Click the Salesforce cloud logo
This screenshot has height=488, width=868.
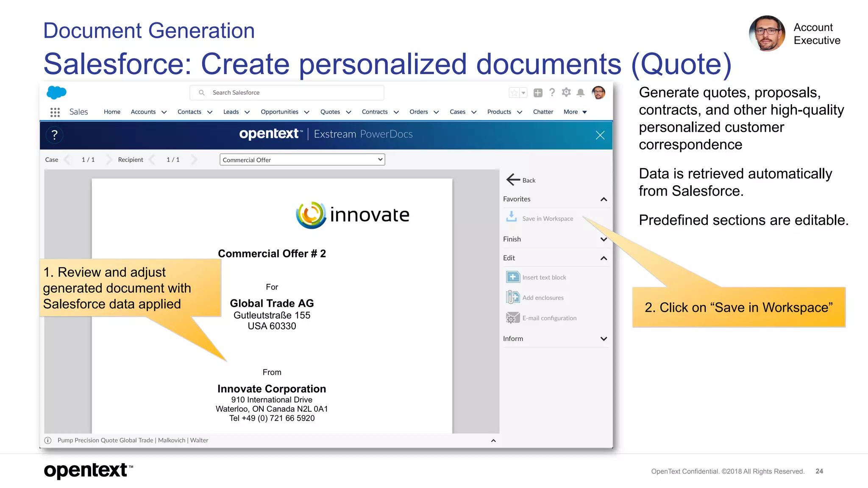click(56, 92)
